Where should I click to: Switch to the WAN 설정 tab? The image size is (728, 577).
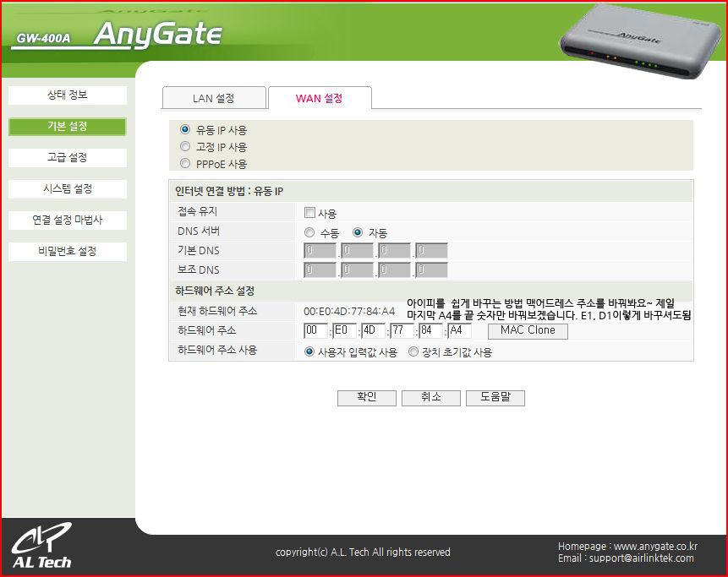tap(320, 98)
